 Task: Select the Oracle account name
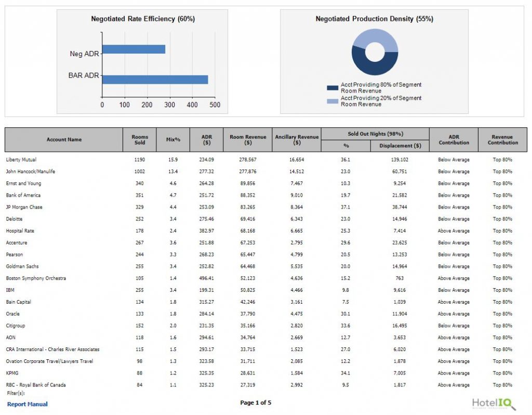12,314
